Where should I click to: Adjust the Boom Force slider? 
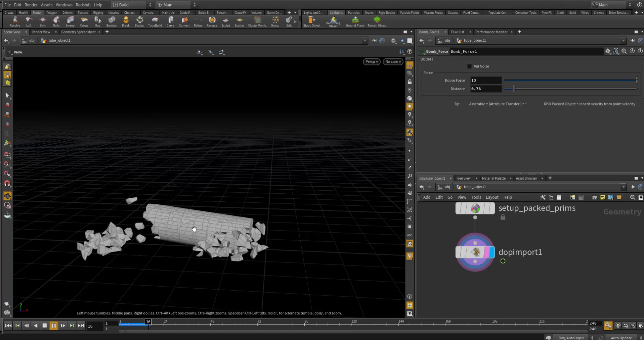pos(570,81)
